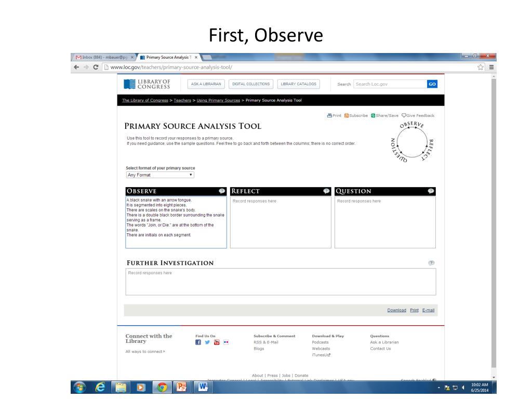
Task: Open the Windows Start button
Action: click(79, 387)
